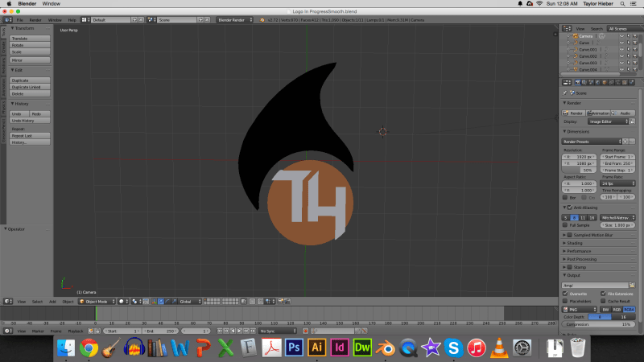The height and width of the screenshot is (362, 644).
Task: Open the Add menu in 3D view
Action: 52,302
